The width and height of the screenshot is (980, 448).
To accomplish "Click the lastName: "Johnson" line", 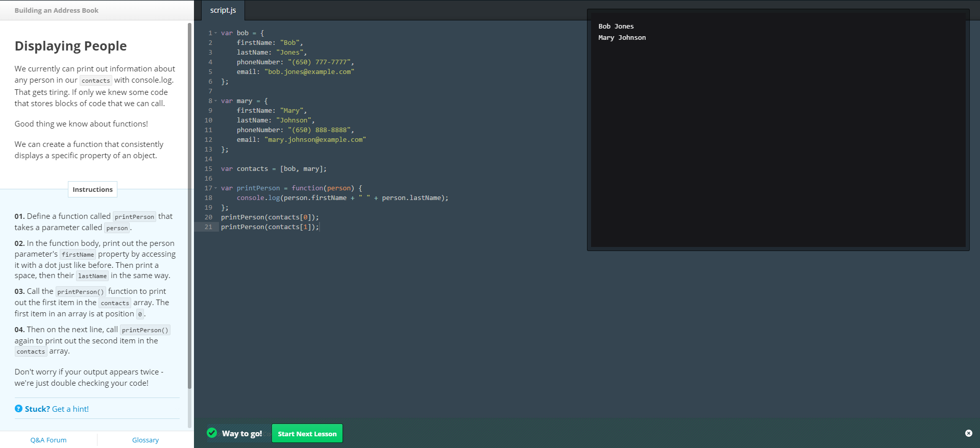I will point(276,120).
